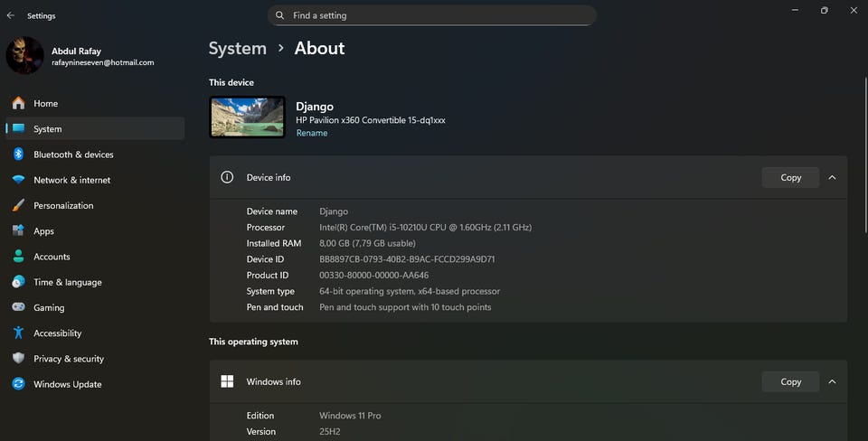Click the Network Wi-Fi icon
Viewport: 868px width, 441px height.
[18, 180]
